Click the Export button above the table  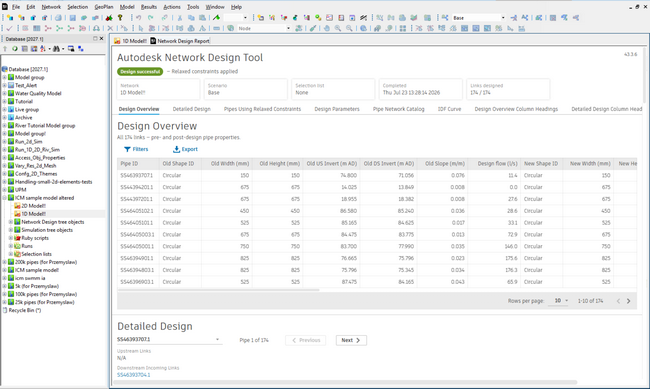[x=185, y=149]
